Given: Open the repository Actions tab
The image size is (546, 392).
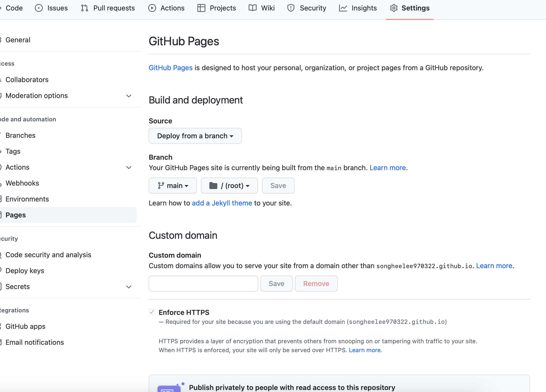Looking at the screenshot, I should [166, 8].
